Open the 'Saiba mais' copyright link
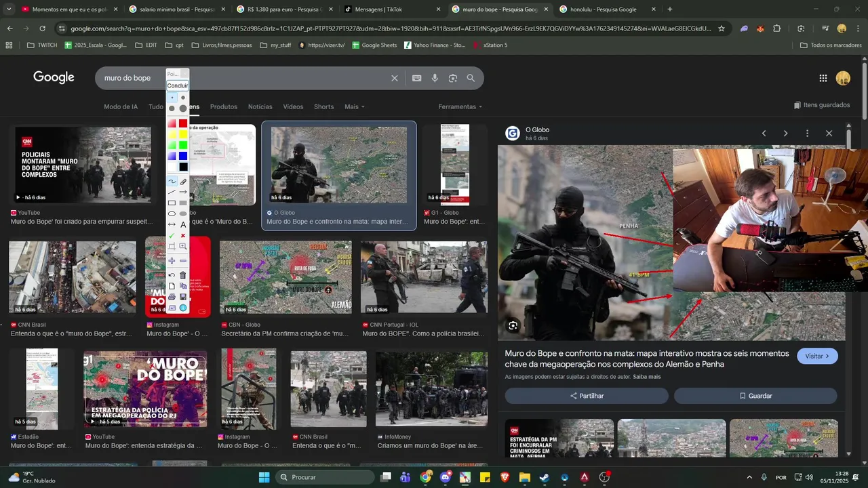 click(x=647, y=377)
